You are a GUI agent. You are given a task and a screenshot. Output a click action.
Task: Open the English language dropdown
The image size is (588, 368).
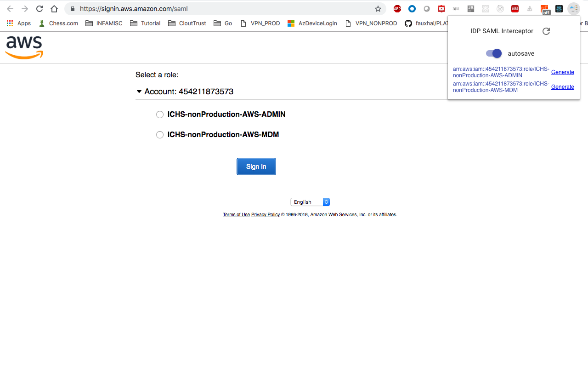click(310, 202)
